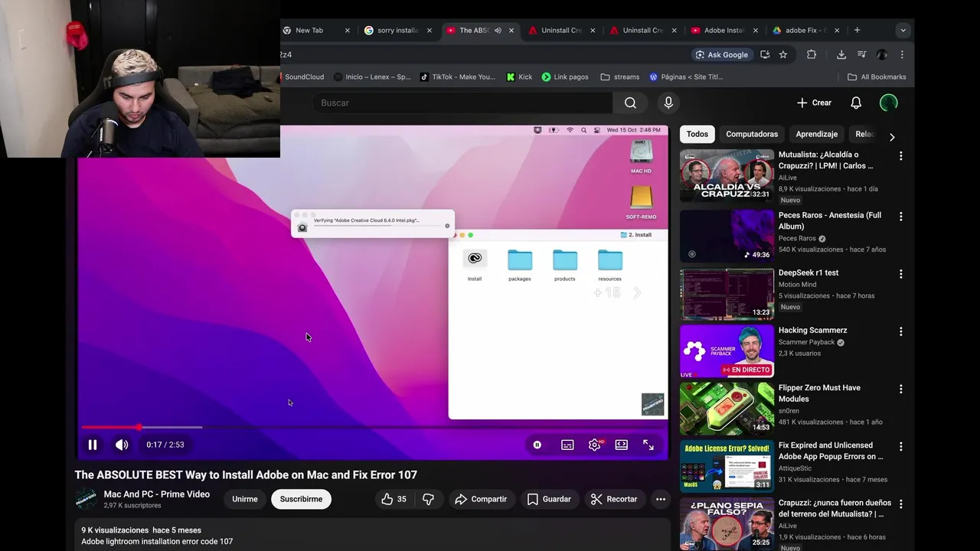980x551 pixels.
Task: Switch to the New Tab browser tab
Action: point(315,31)
